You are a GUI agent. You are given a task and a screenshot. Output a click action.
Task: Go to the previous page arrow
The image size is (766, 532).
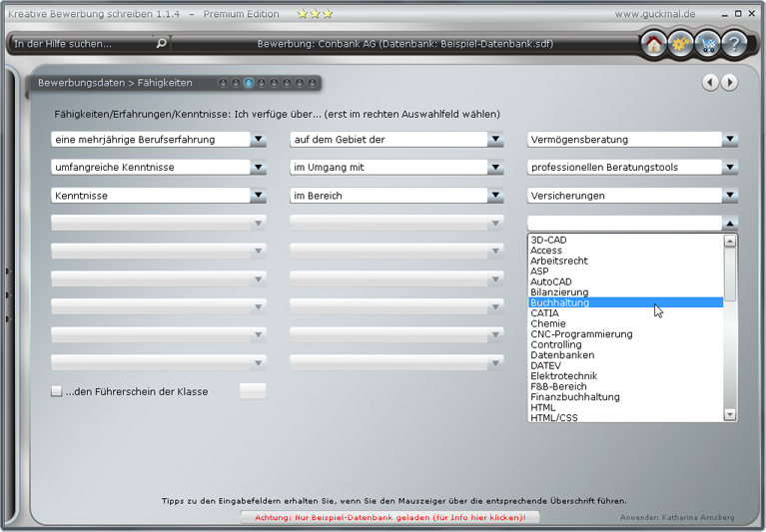[711, 83]
